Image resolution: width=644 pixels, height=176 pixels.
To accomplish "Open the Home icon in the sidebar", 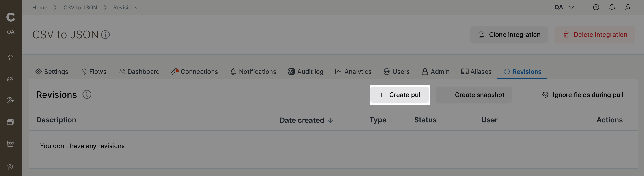I will click(x=10, y=57).
